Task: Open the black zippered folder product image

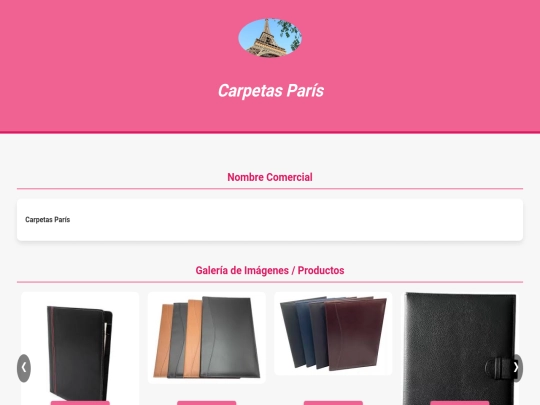Action: tap(80, 351)
